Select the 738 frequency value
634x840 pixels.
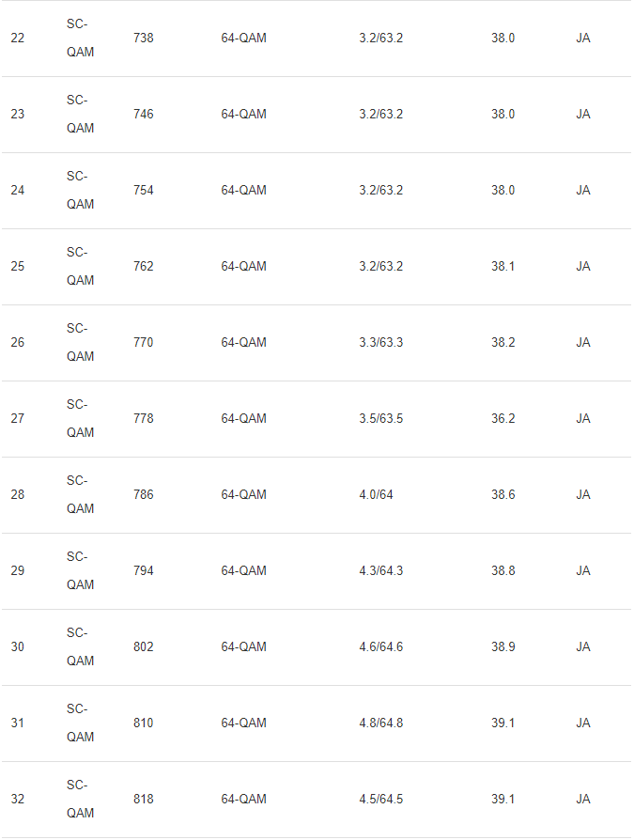coord(144,39)
